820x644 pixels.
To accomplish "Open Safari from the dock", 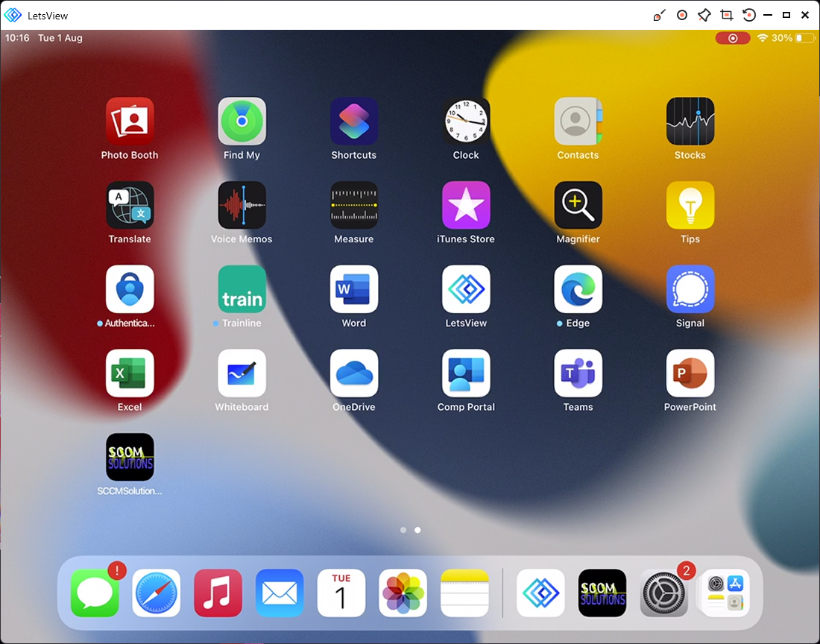I will pyautogui.click(x=156, y=593).
